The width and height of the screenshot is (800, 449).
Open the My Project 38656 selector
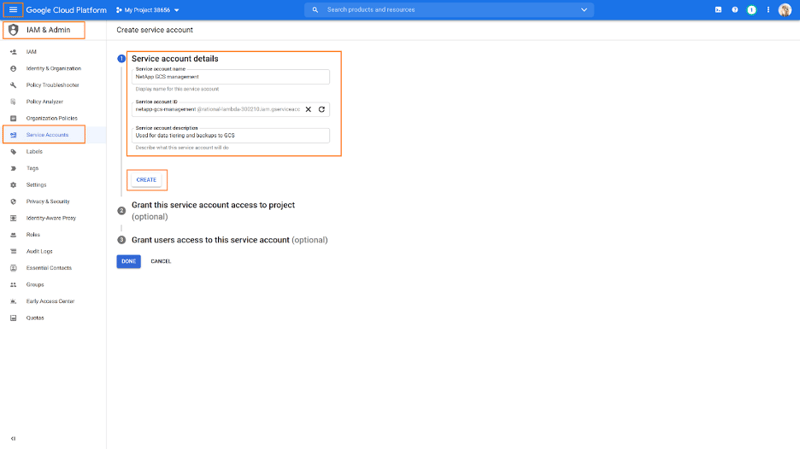(x=148, y=10)
